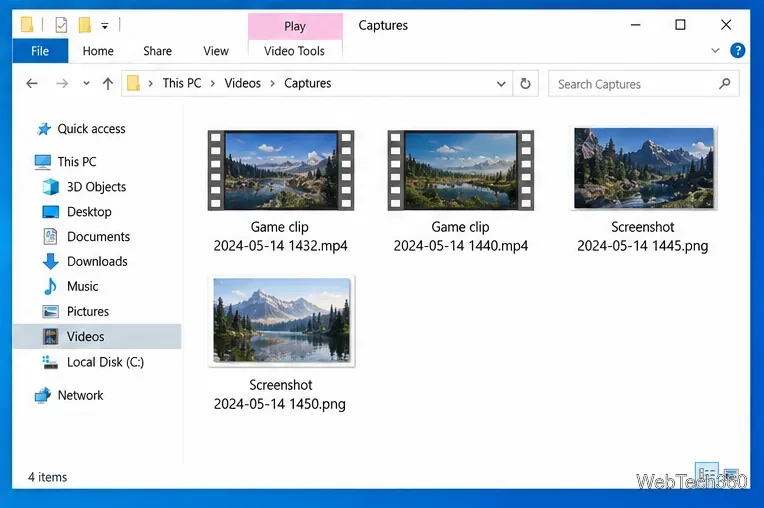
Task: Click the Quick access star icon
Action: (44, 129)
